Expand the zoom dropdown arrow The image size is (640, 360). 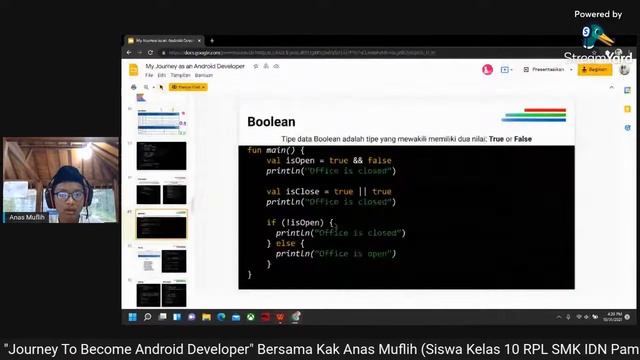[x=153, y=87]
